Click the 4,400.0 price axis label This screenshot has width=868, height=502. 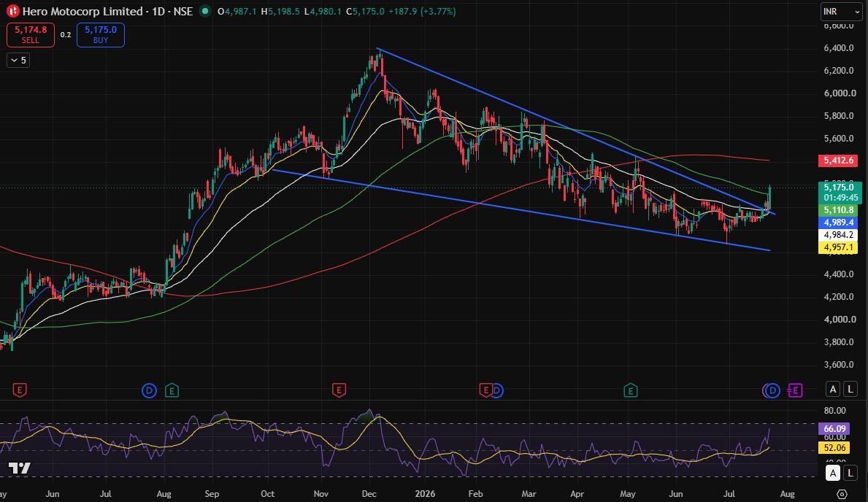(840, 274)
